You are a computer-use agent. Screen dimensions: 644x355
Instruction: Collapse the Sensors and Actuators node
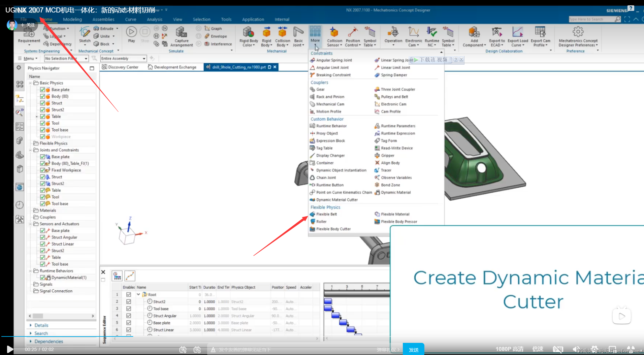click(x=30, y=224)
